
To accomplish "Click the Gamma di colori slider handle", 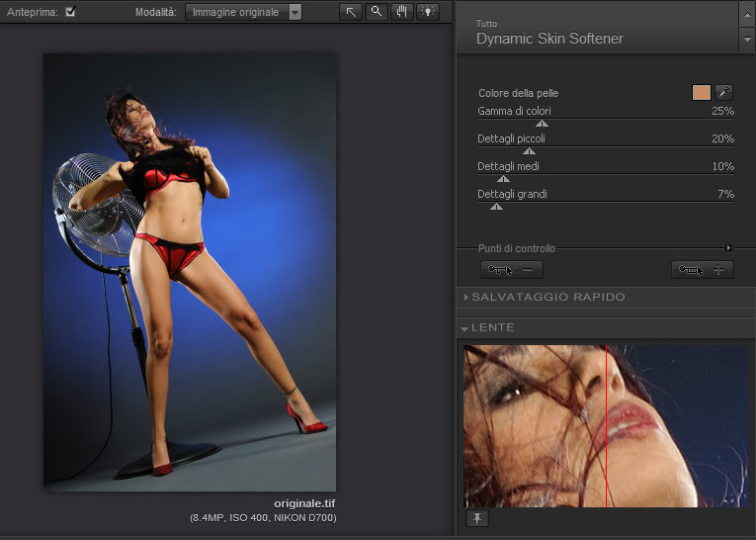I will point(542,124).
